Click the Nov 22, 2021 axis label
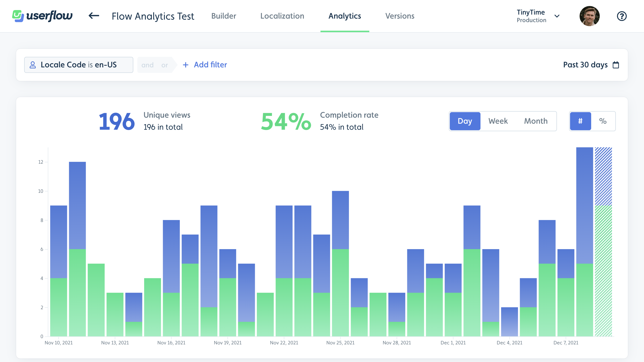 [284, 343]
